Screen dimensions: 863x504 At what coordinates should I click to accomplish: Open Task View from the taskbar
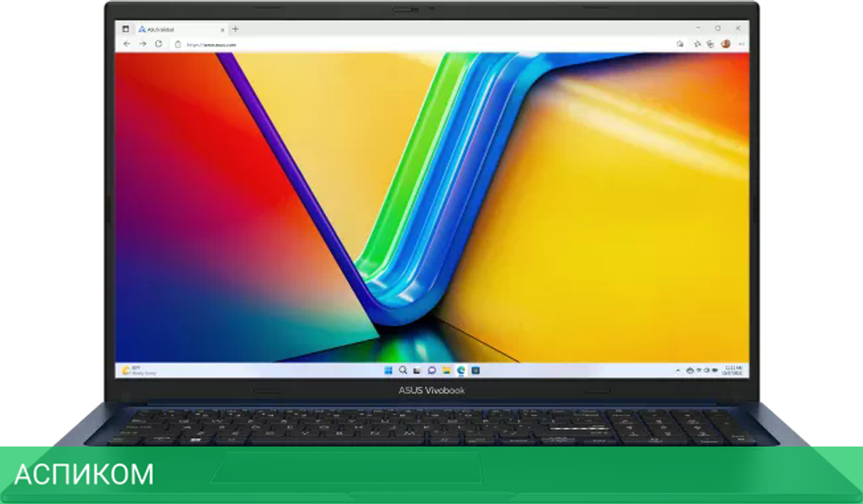[419, 369]
